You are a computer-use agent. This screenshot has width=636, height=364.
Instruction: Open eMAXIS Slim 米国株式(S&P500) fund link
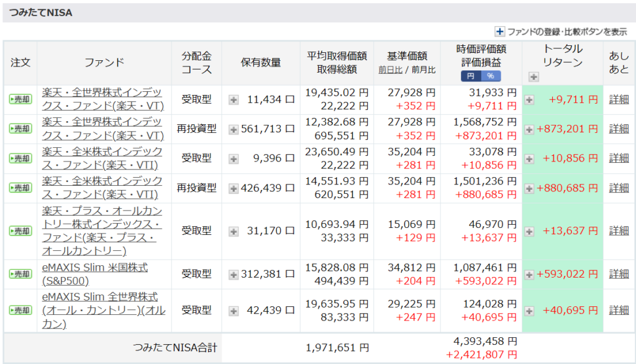(x=95, y=274)
